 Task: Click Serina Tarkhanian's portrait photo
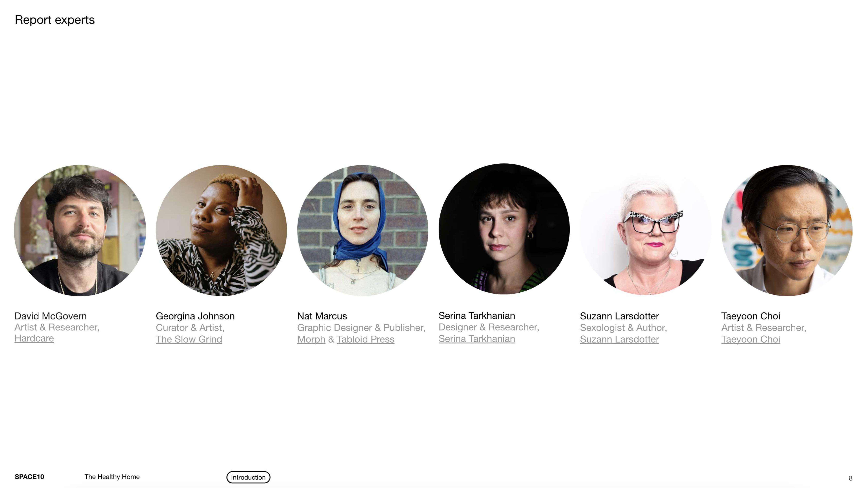pyautogui.click(x=504, y=229)
